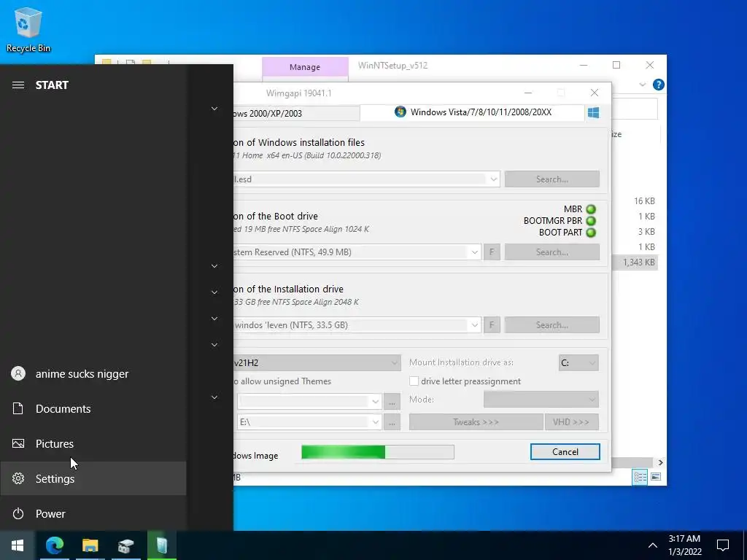Launch Microsoft Edge from the taskbar

pos(54,545)
